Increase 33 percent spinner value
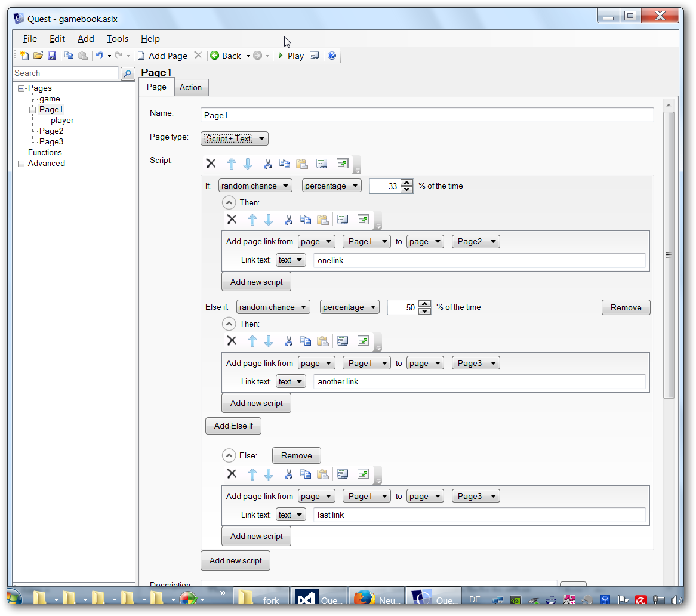Image resolution: width=696 pixels, height=616 pixels. [x=406, y=183]
